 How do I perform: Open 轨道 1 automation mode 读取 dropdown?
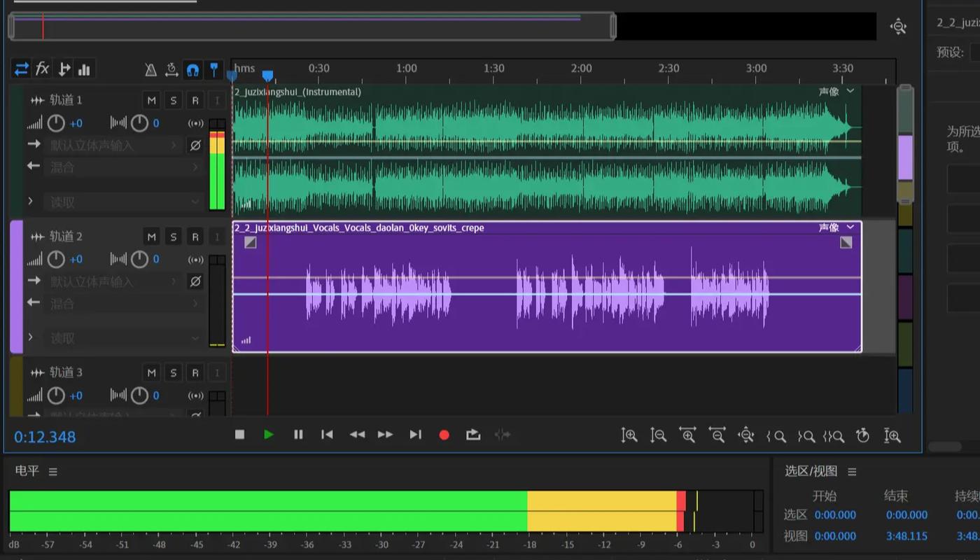click(124, 202)
